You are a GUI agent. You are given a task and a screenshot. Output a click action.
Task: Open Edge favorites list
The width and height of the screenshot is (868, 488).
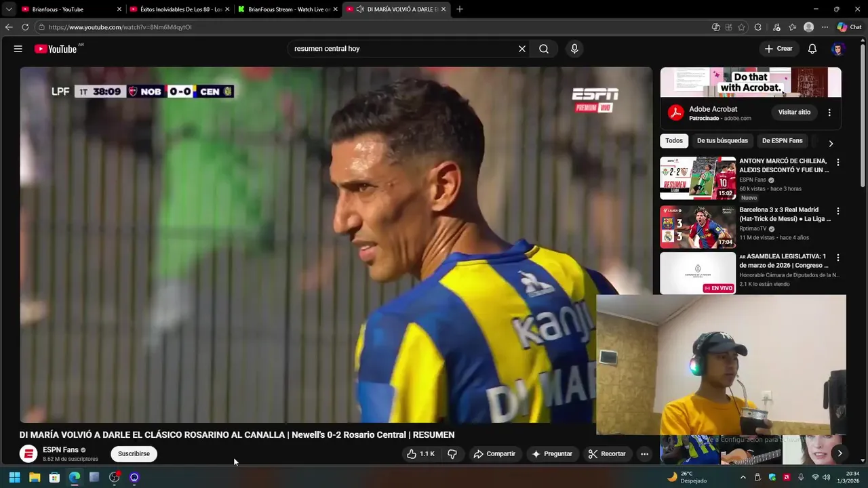pos(792,27)
